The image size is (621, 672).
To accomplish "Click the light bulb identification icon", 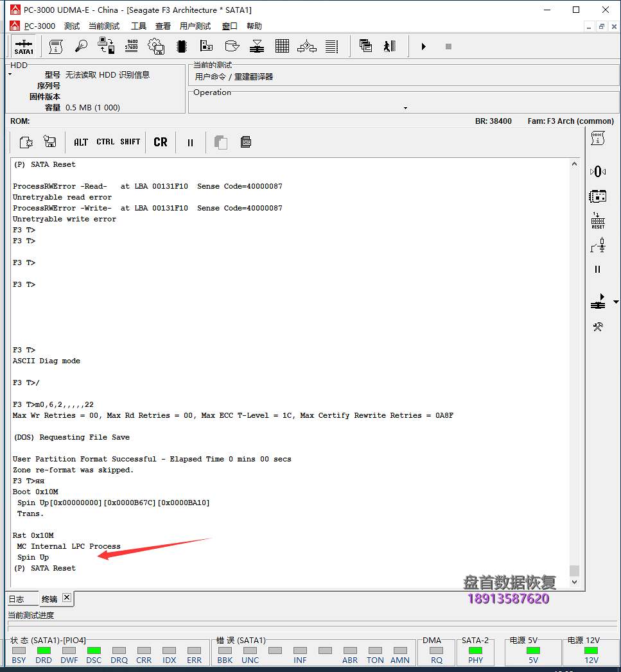I will coord(81,46).
